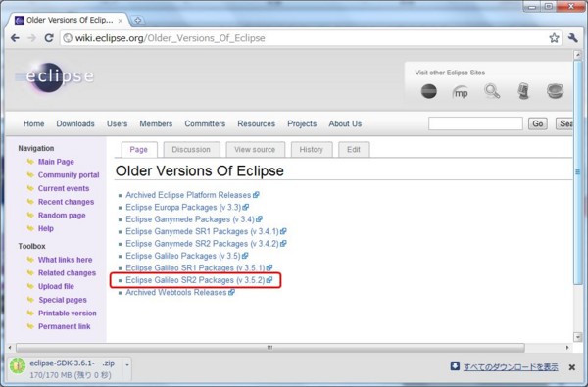588x387 pixels.
Task: Click the Eclipse site search text box
Action: point(475,123)
